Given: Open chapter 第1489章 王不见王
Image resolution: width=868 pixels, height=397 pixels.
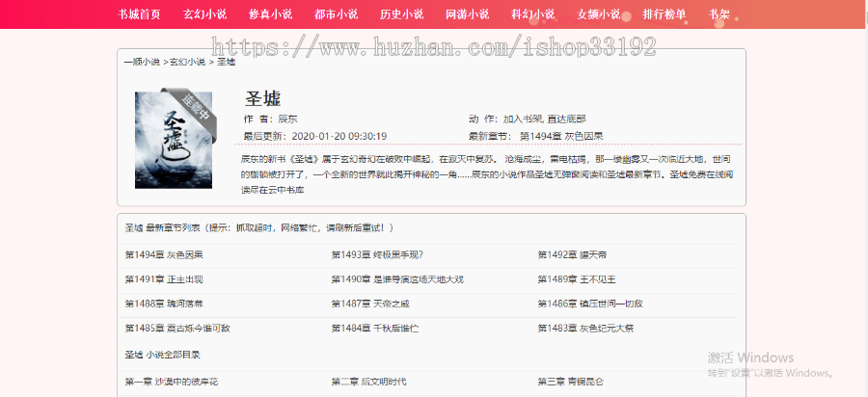Looking at the screenshot, I should (x=577, y=279).
